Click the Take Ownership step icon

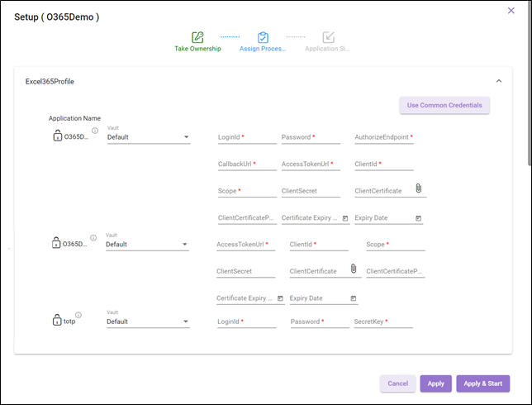coord(197,37)
